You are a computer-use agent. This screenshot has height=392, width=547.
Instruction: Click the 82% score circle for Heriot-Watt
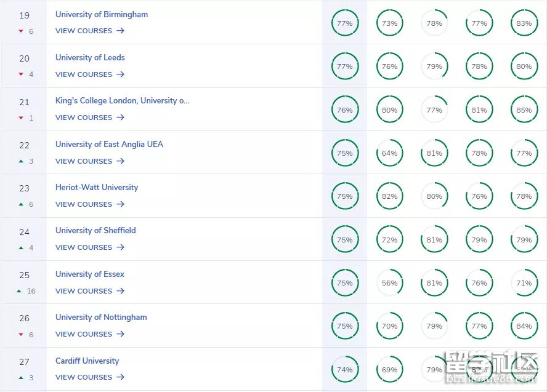coord(389,196)
